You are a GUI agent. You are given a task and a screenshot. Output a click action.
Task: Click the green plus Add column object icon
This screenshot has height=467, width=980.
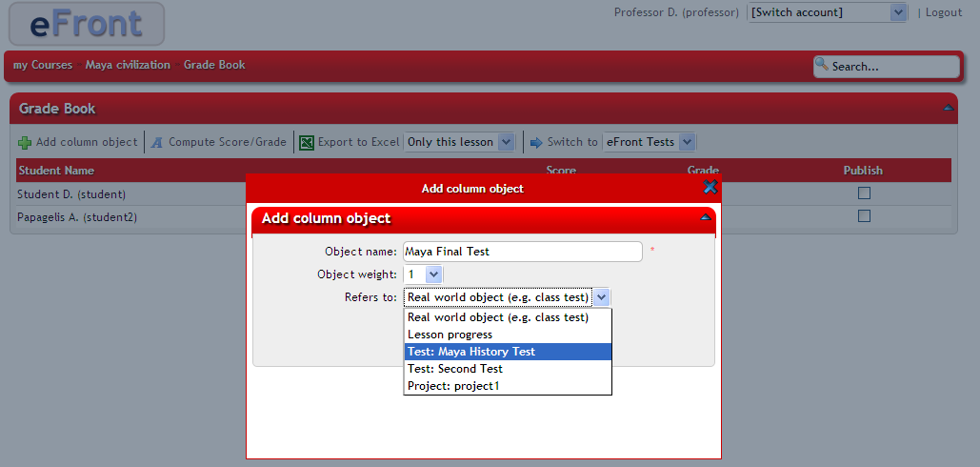pos(25,143)
